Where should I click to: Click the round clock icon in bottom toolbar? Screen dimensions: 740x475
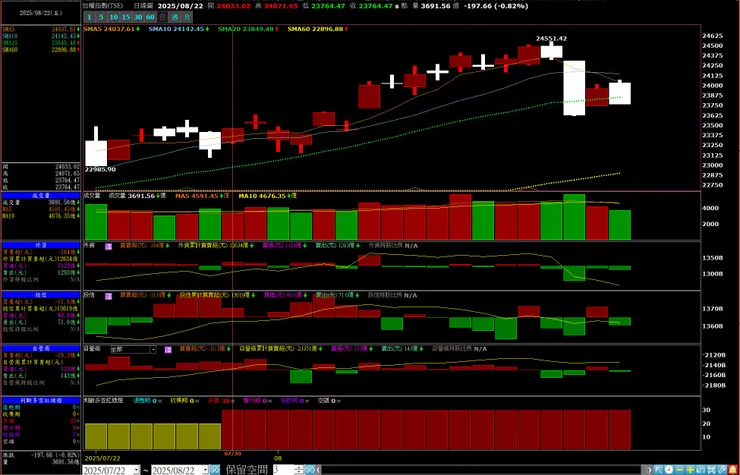tap(669, 470)
